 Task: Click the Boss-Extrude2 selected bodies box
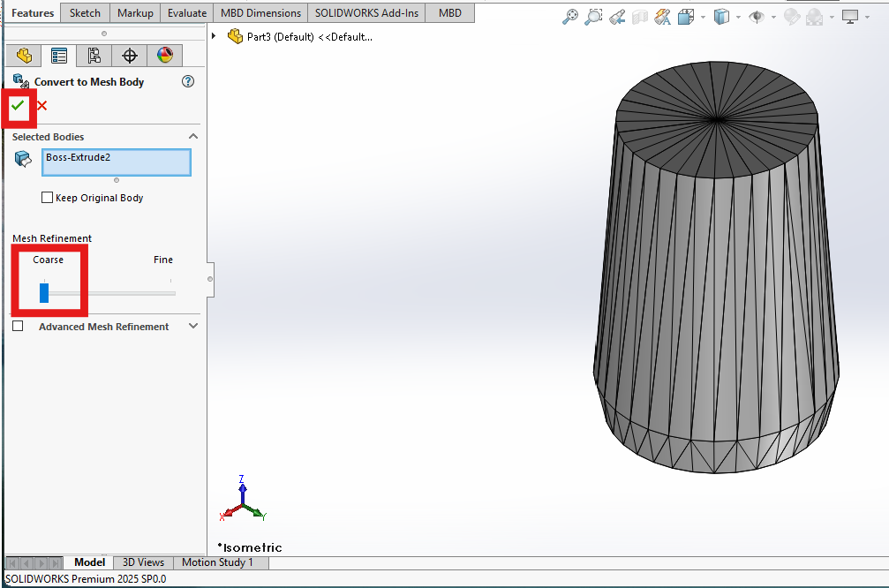(117, 162)
